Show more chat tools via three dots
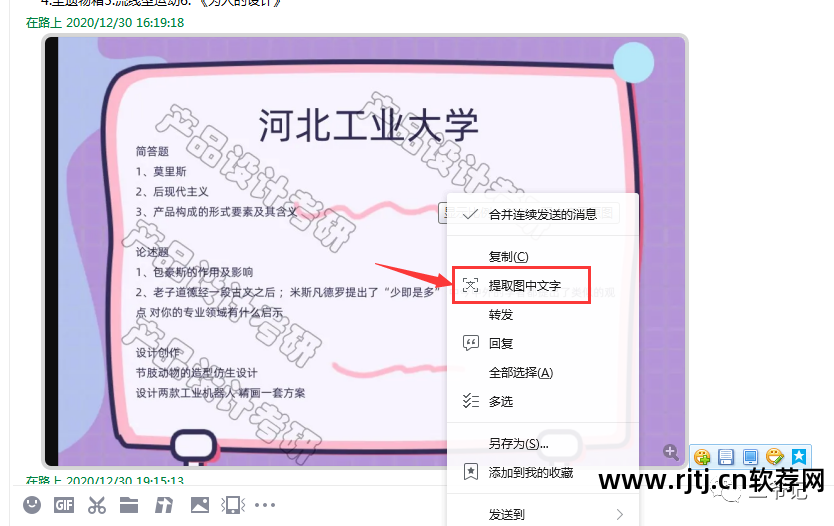Viewport: 834px width, 526px height. click(x=265, y=505)
